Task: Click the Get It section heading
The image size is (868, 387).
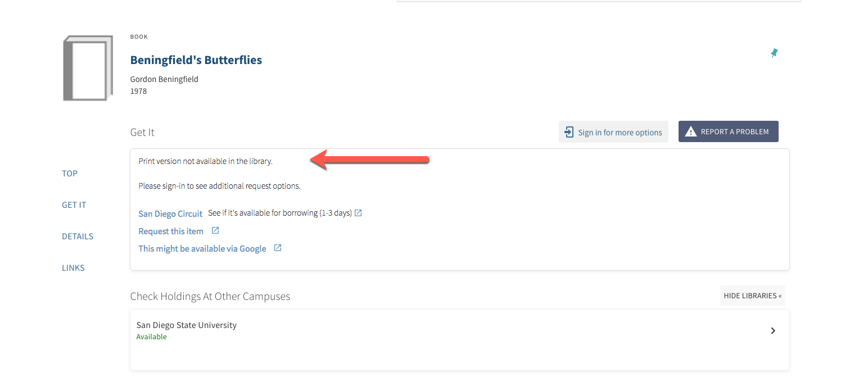Action: pos(142,133)
